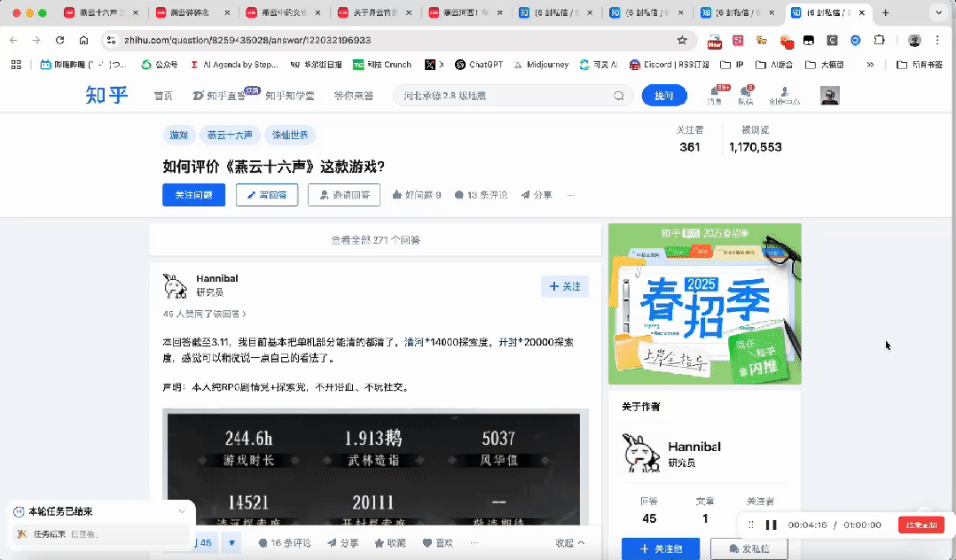Click the 写回答 button

(x=266, y=194)
